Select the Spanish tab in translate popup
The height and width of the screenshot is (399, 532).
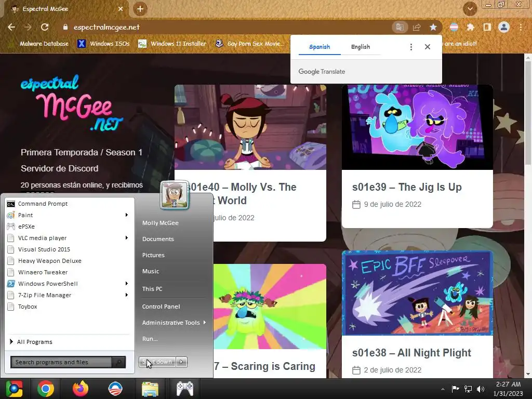coord(320,47)
